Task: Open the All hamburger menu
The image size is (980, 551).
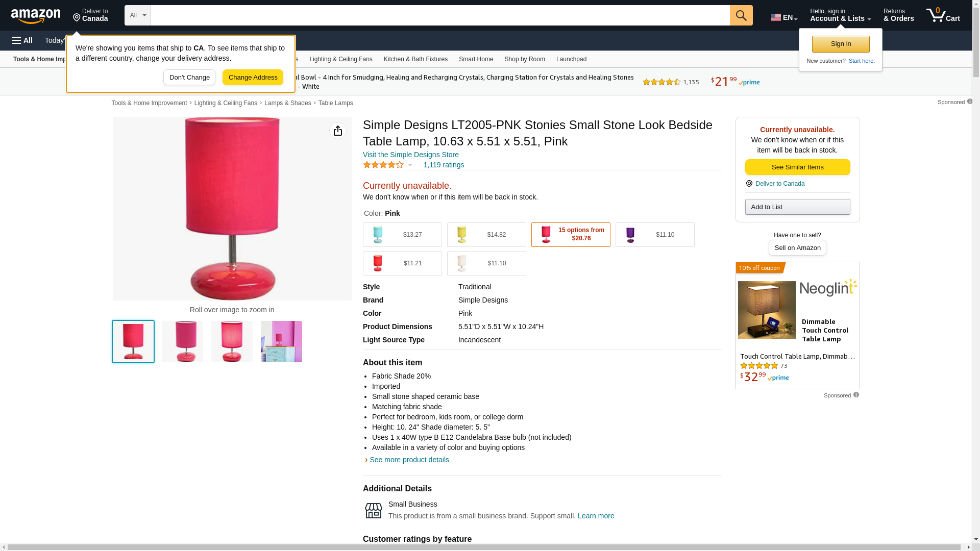Action: 22,40
